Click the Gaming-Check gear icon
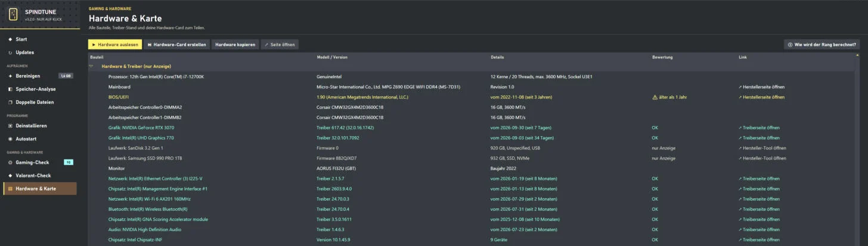The height and width of the screenshot is (246, 868). pyautogui.click(x=10, y=162)
